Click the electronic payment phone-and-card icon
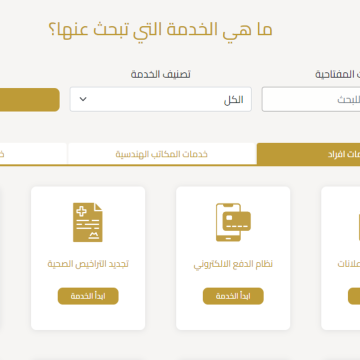Viewport: 360px width, 360px height. [x=233, y=222]
